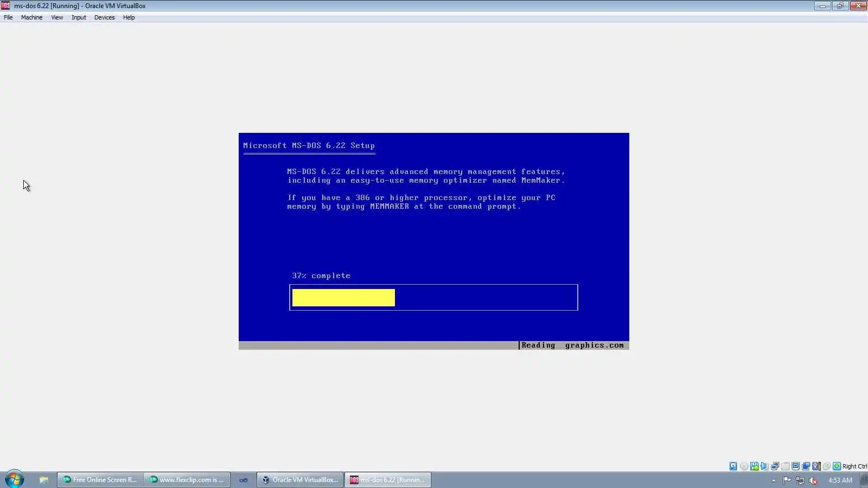
Task: Open the Input menu
Action: 79,17
